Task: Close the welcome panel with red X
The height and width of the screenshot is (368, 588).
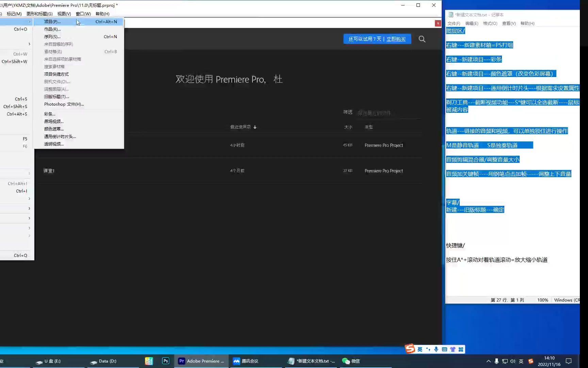Action: tap(438, 23)
